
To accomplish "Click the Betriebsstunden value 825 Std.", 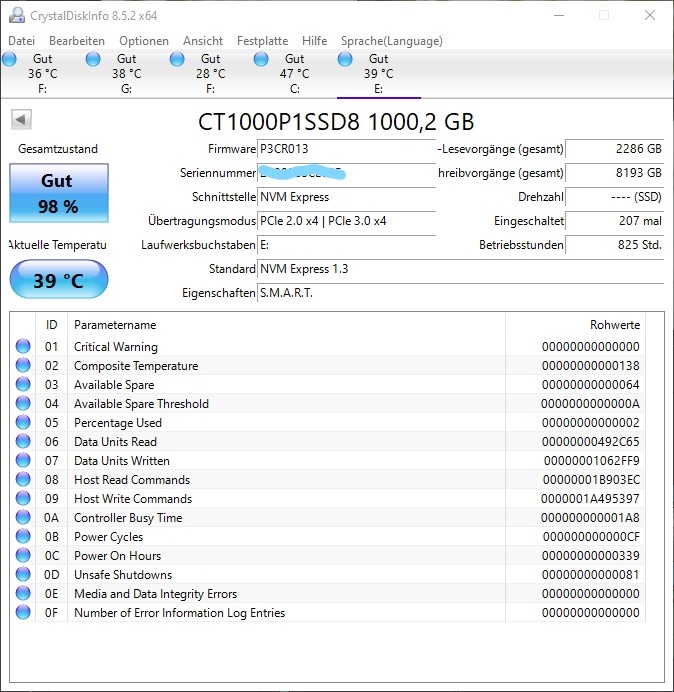I will pos(614,245).
